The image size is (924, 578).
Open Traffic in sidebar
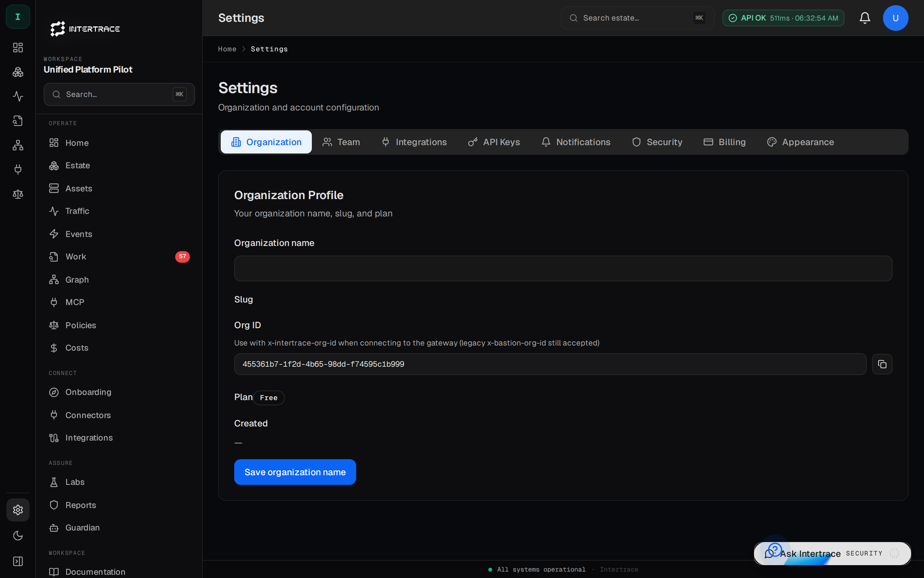tap(119, 211)
